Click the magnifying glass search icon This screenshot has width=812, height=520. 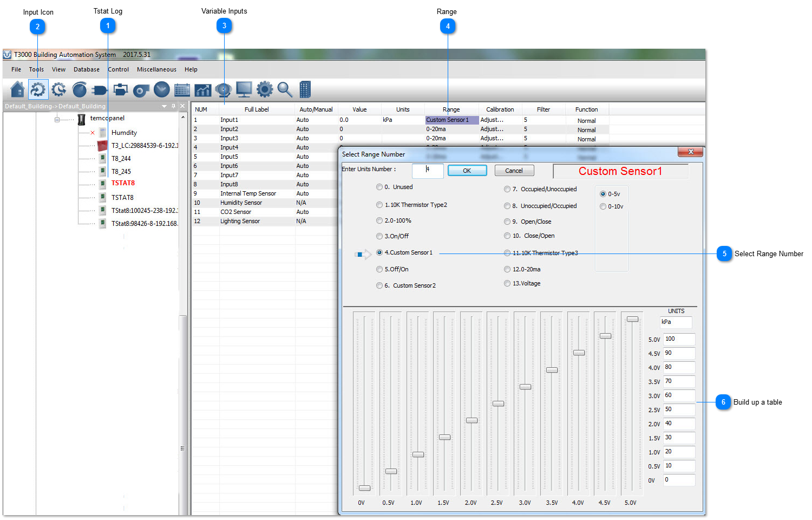(x=285, y=89)
